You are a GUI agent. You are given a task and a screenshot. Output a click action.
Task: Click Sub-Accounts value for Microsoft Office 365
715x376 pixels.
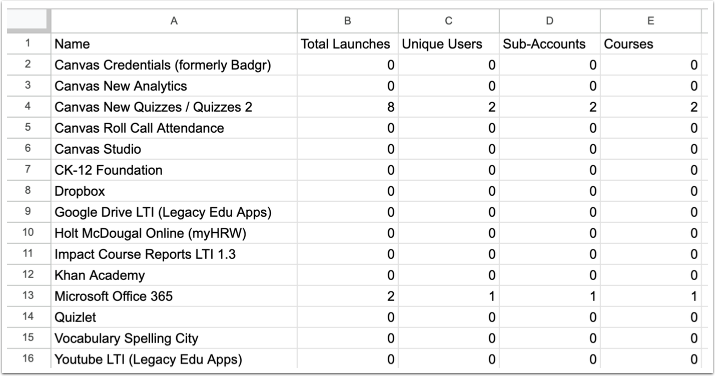550,296
